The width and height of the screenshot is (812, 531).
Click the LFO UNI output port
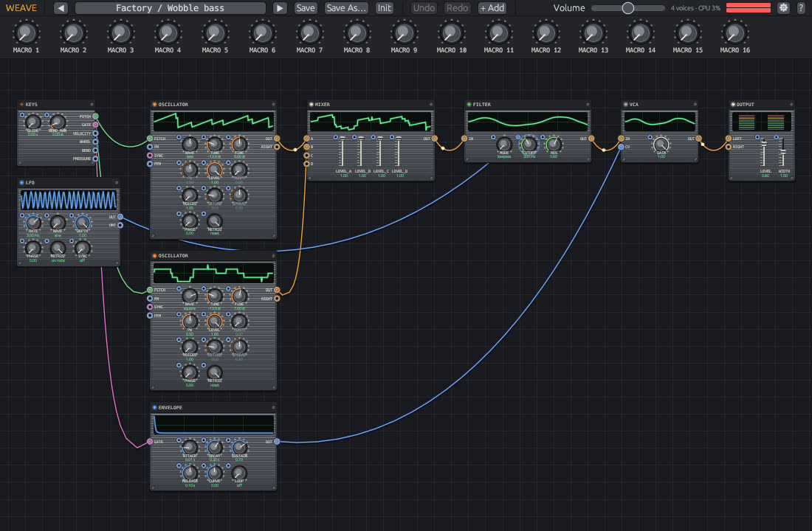[120, 225]
